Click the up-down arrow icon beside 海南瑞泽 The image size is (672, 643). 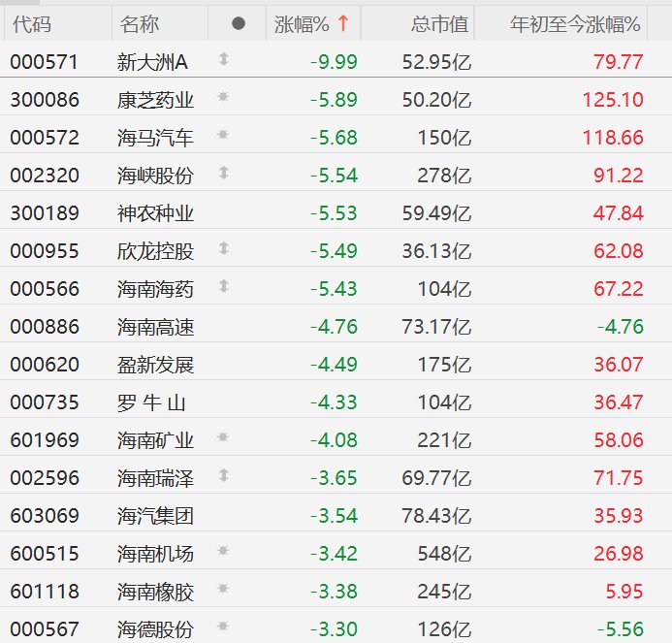pyautogui.click(x=223, y=476)
